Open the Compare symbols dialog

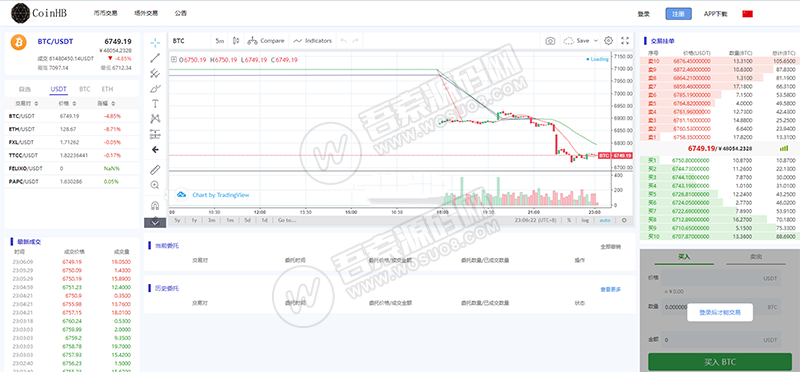[x=265, y=40]
